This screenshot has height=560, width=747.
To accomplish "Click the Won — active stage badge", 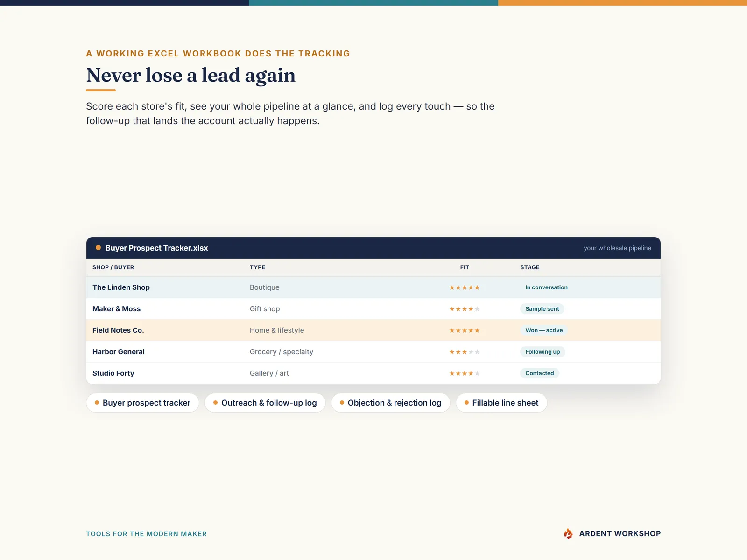I will (544, 330).
